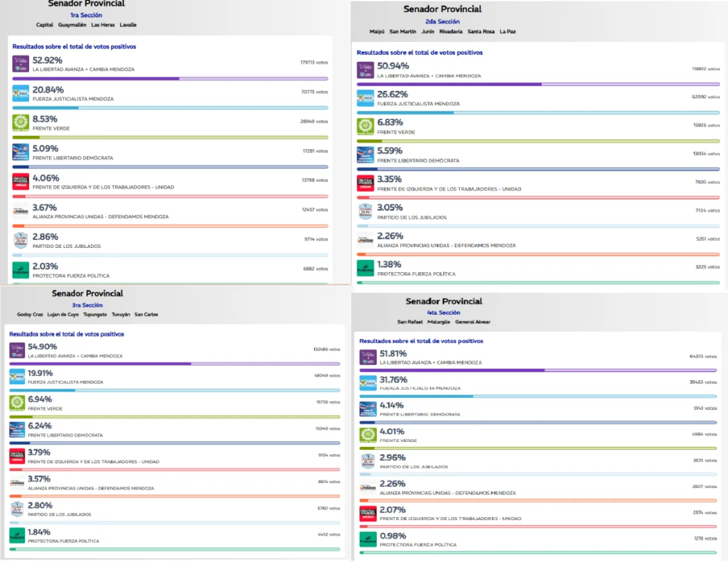
Task: Click purple 54.90% progress bar in 3ra Sección
Action: pos(175,364)
